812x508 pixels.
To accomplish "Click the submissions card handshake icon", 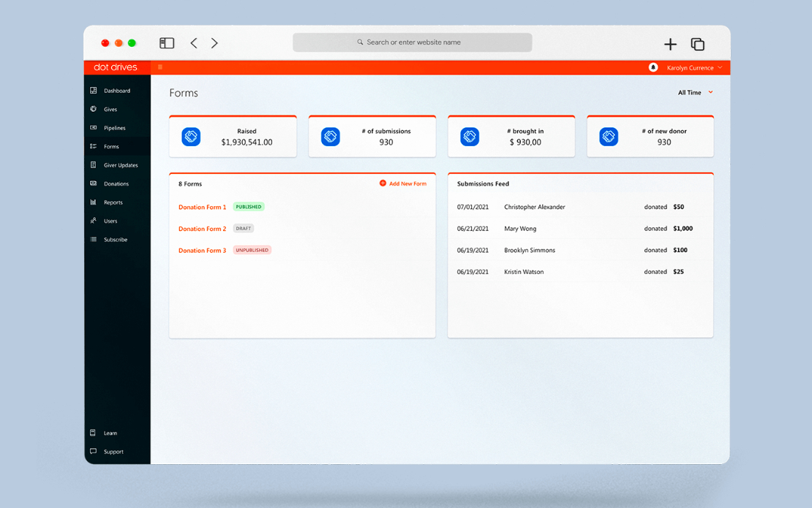I will click(331, 137).
